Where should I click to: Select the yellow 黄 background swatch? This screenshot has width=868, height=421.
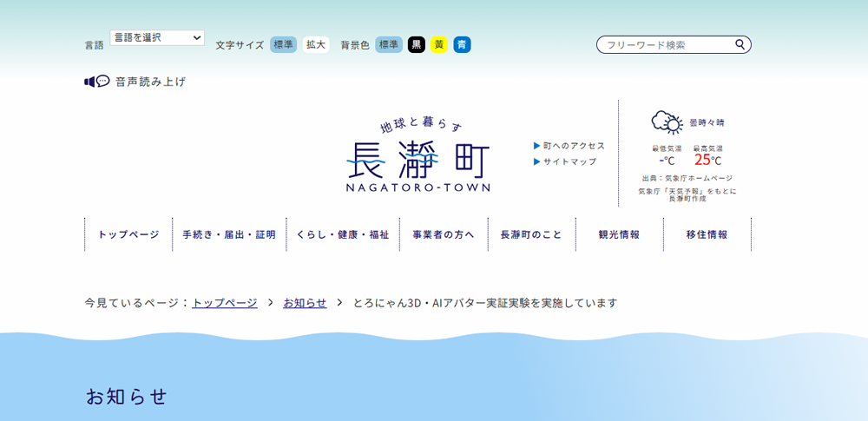pos(439,44)
